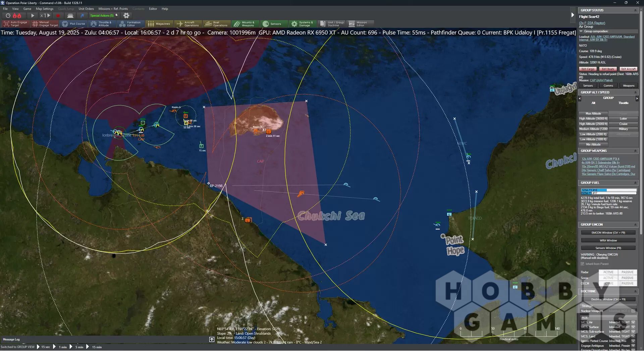Image resolution: width=644 pixels, height=351 pixels.
Task: Select the Military throttle setting
Action: (x=623, y=129)
